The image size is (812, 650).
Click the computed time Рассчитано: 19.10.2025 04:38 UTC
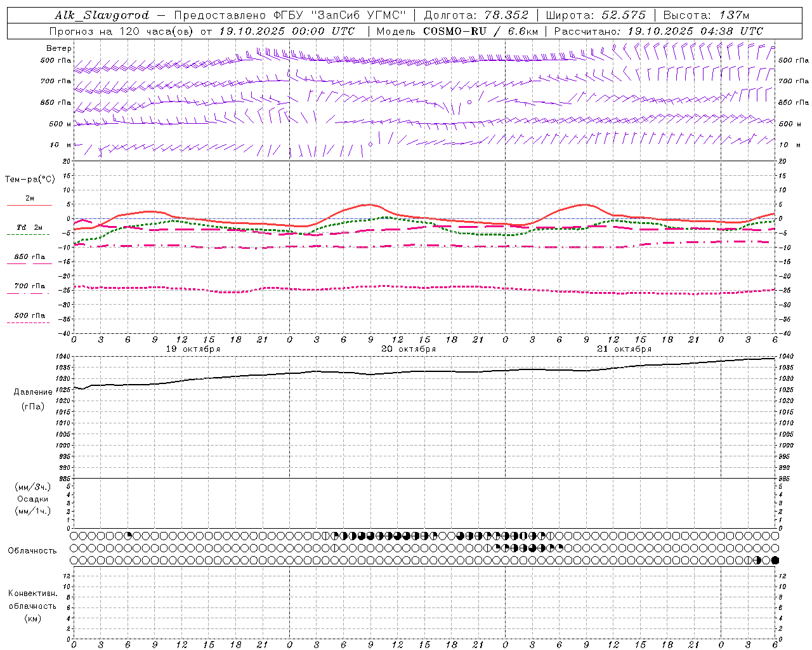658,31
